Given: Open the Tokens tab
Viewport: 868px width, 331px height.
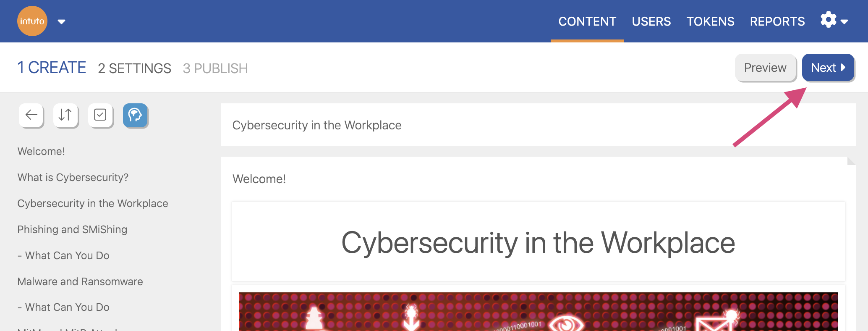Looking at the screenshot, I should coord(710,21).
